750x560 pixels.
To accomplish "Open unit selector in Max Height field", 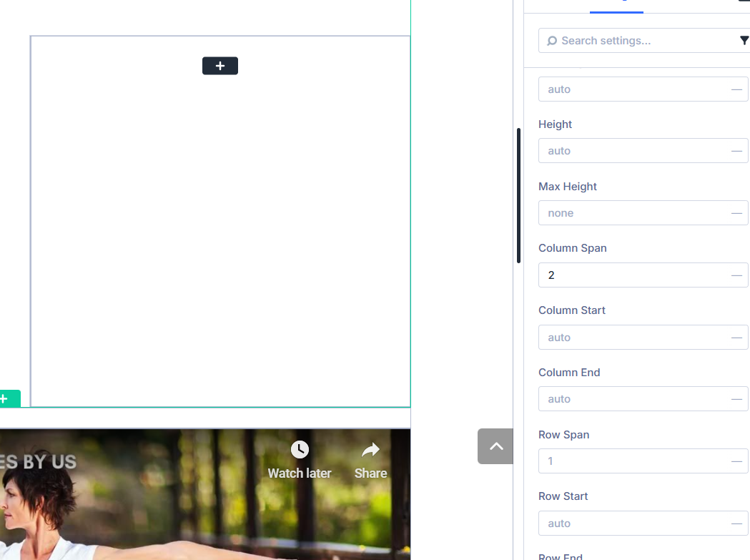I will coord(736,213).
